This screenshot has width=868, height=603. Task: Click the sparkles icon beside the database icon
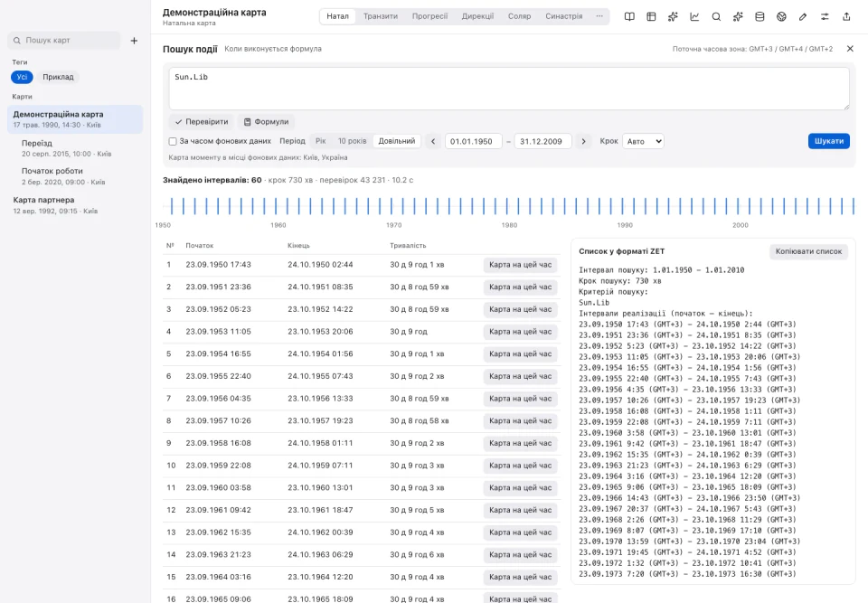point(738,16)
